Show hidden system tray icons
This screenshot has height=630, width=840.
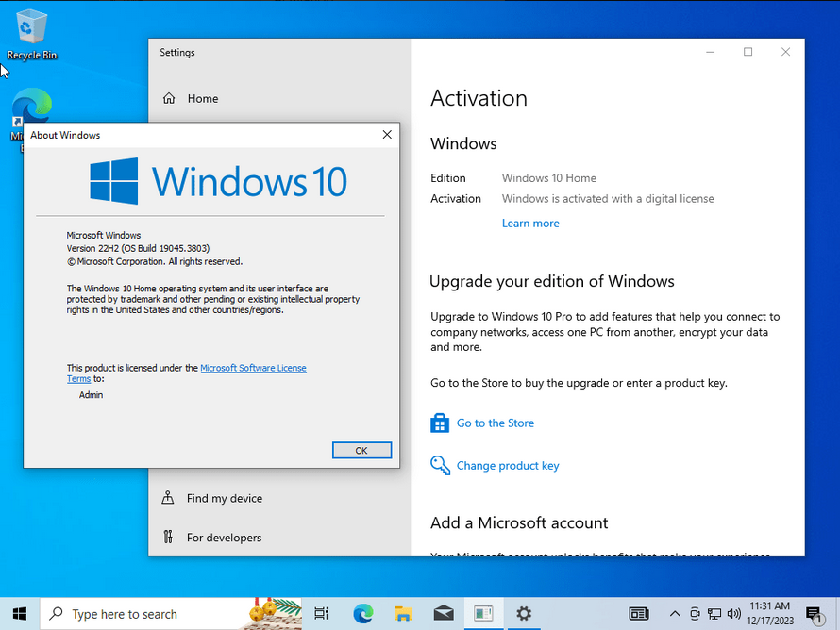675,613
